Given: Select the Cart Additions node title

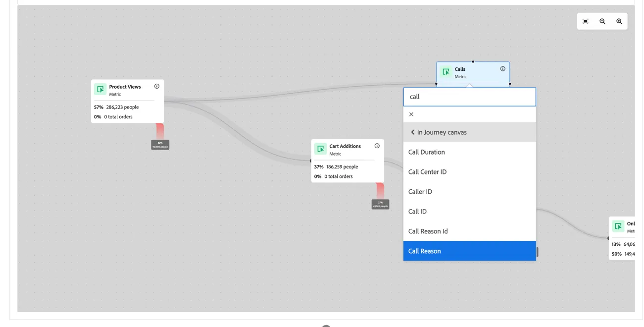Looking at the screenshot, I should click(x=345, y=146).
